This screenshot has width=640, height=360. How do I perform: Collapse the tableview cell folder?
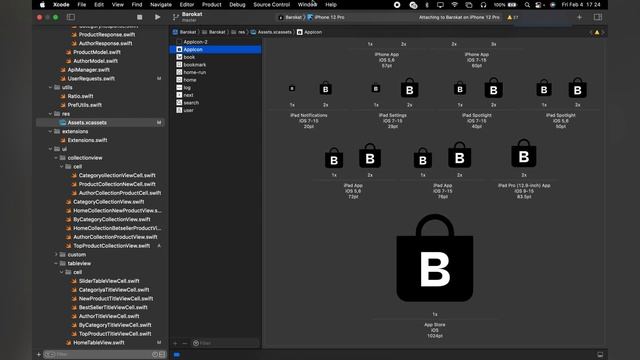[62, 272]
